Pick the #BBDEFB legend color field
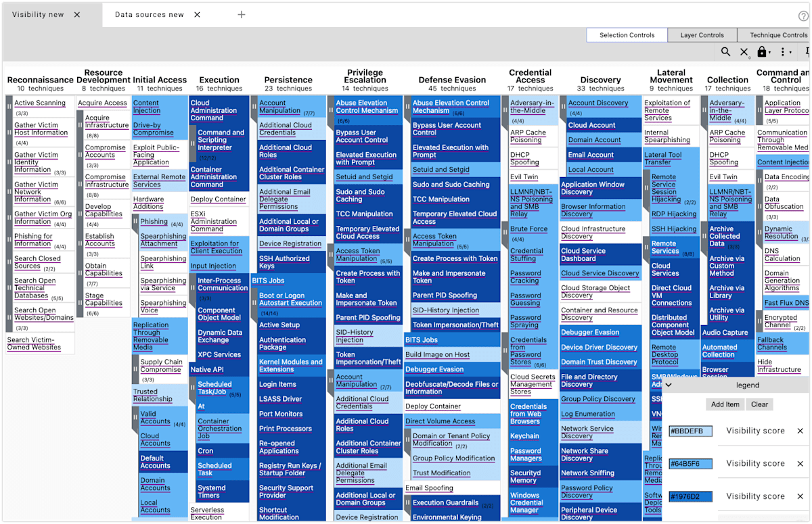Viewport: 812px width, 524px height. coord(690,431)
